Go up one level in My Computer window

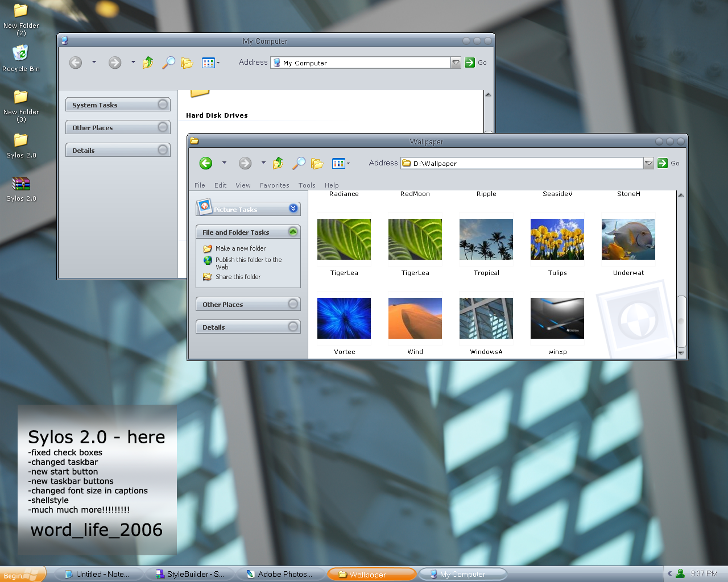click(x=148, y=63)
